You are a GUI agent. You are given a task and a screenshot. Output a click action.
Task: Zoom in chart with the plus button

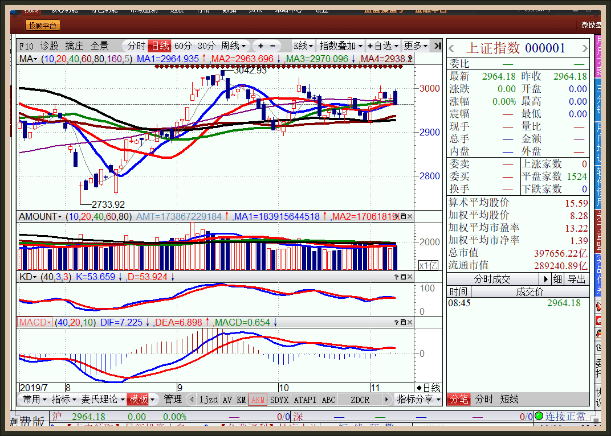(x=260, y=46)
